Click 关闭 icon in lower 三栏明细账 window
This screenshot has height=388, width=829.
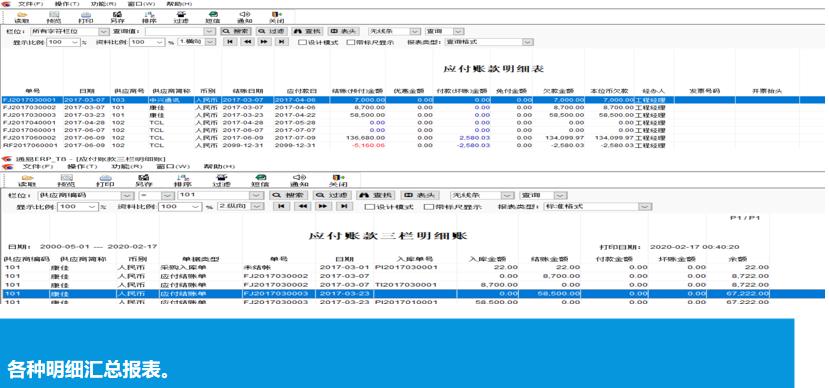pos(337,181)
